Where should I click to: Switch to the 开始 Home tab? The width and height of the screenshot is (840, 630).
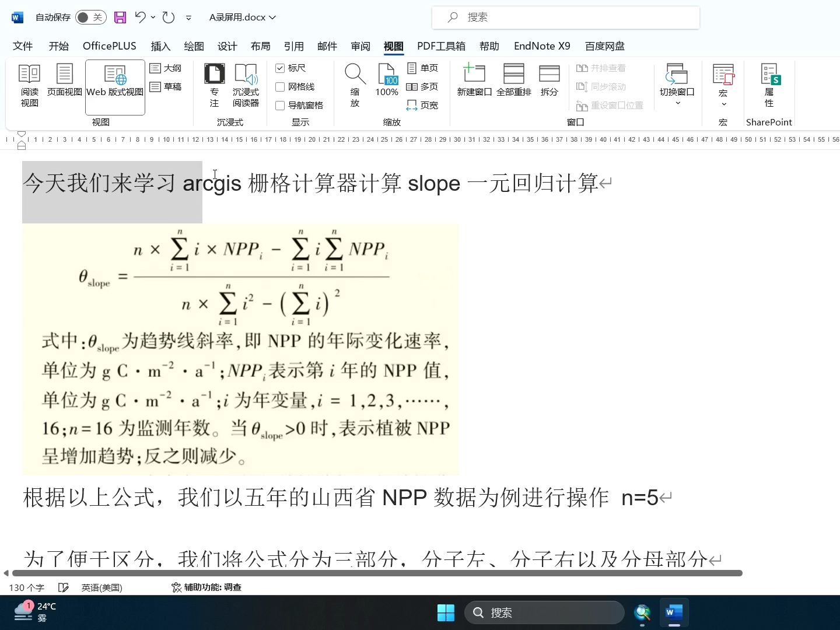pyautogui.click(x=58, y=46)
